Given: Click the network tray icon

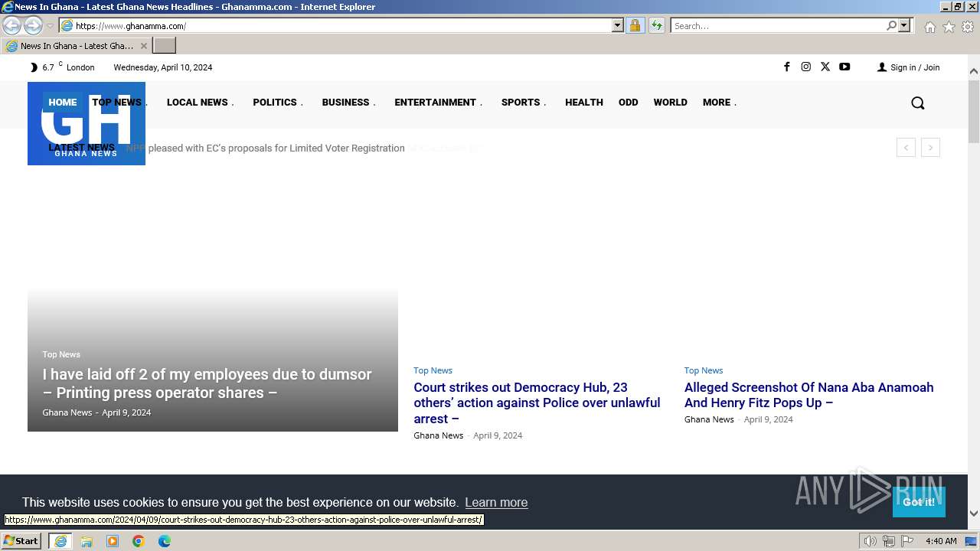Looking at the screenshot, I should pyautogui.click(x=888, y=541).
